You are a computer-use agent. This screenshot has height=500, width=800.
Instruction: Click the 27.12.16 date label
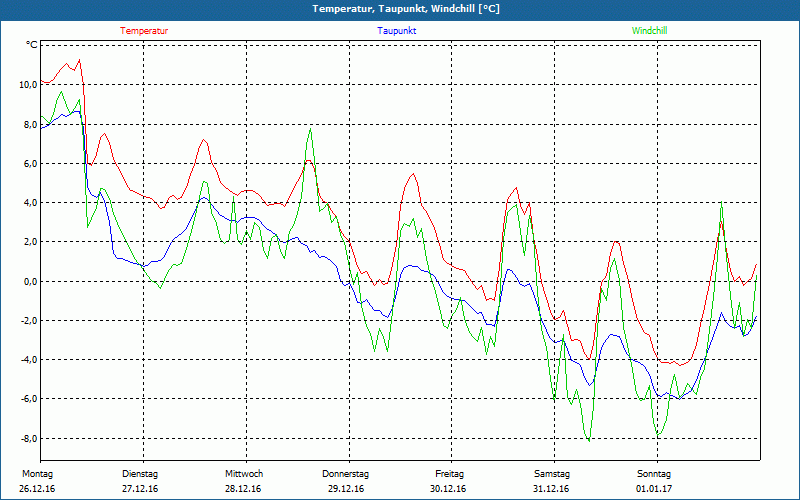click(x=140, y=489)
